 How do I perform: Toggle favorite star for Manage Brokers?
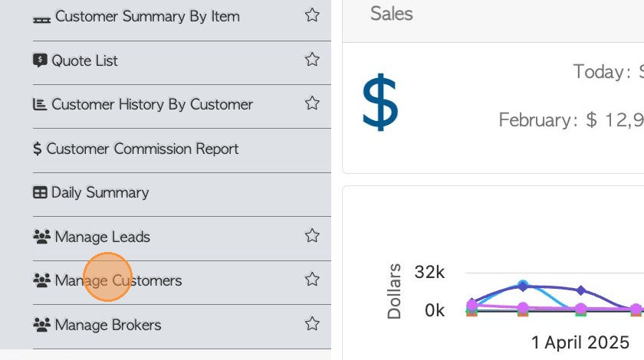pos(312,324)
